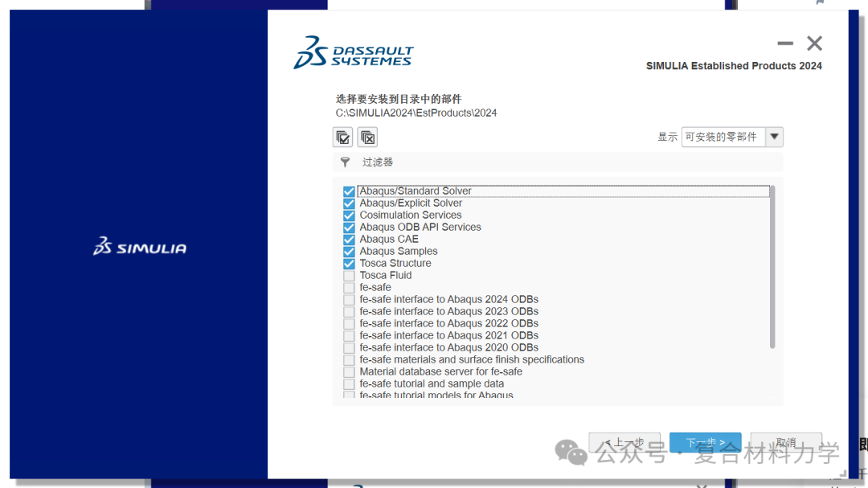Image resolution: width=868 pixels, height=488 pixels.
Task: Click the minimize icon of the installer
Action: pos(784,43)
